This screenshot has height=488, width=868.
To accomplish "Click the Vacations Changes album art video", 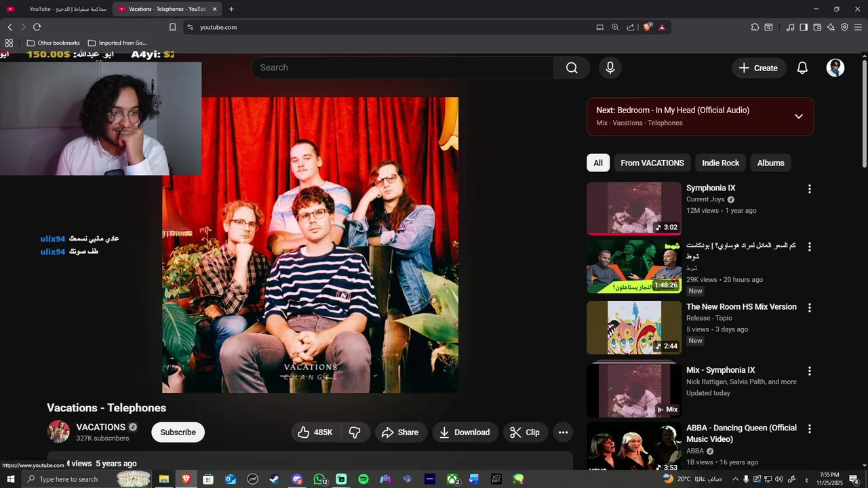I will (310, 245).
